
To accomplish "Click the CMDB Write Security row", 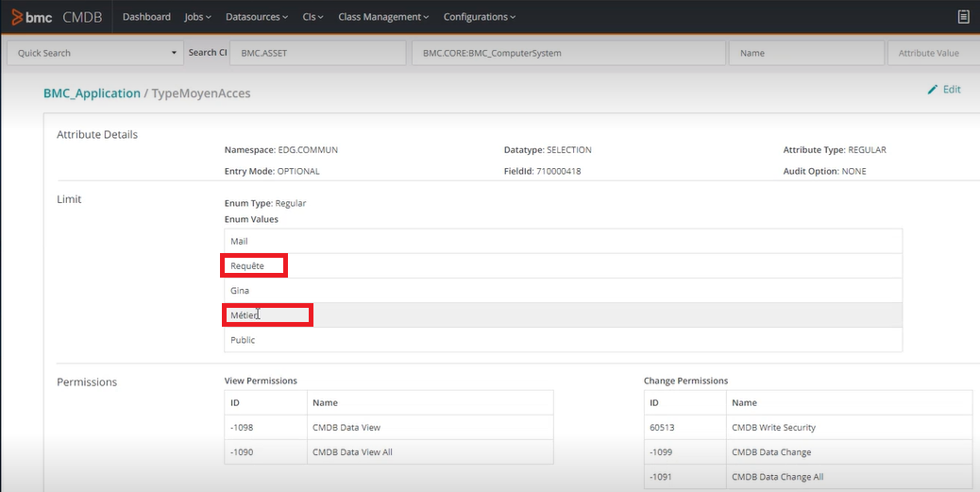I will point(808,428).
